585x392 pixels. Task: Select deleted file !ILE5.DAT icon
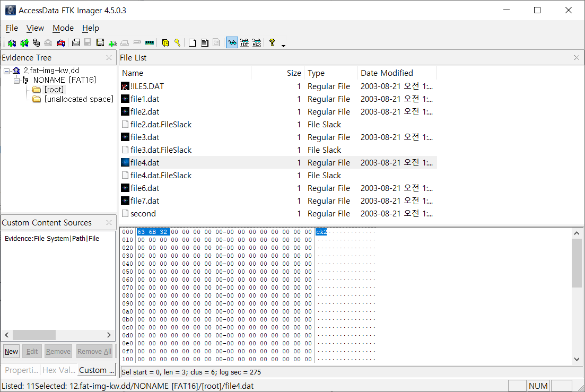click(125, 86)
